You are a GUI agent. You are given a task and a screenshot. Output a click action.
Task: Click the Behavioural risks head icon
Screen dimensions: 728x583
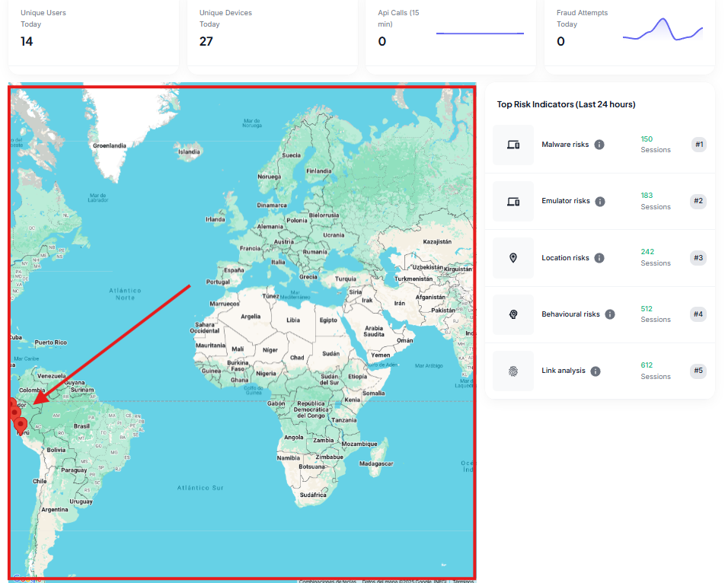tap(513, 314)
